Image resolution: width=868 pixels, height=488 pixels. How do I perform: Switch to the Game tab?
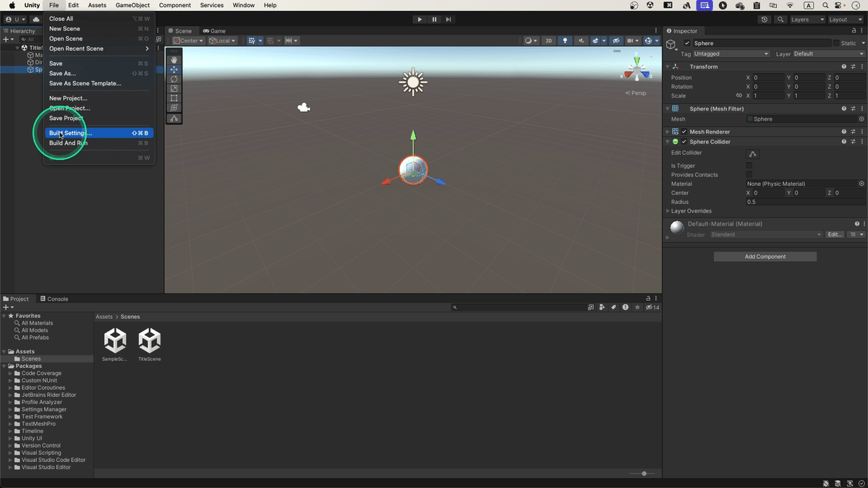pyautogui.click(x=215, y=31)
